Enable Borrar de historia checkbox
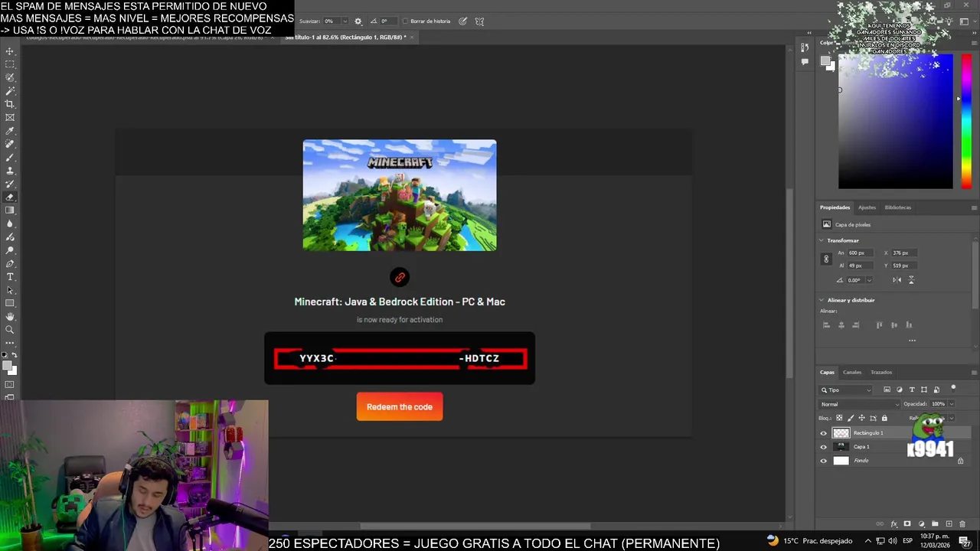The height and width of the screenshot is (551, 980). click(406, 21)
